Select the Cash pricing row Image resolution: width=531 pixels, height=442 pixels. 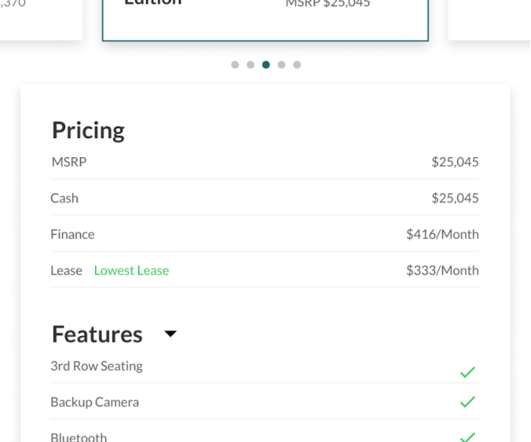(x=265, y=198)
